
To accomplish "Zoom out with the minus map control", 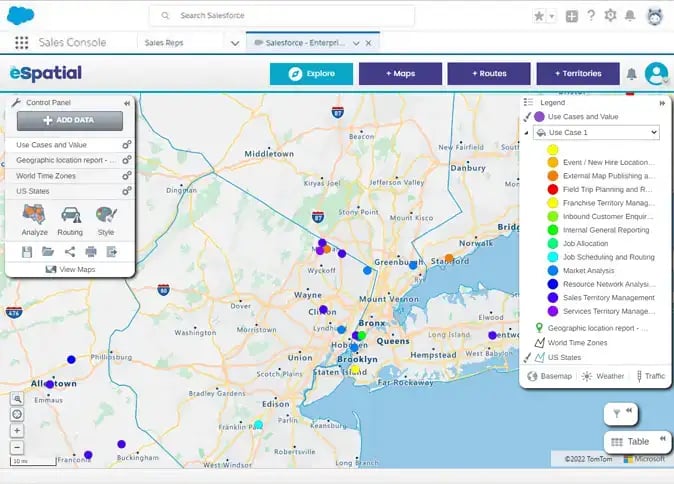I will coord(17,447).
